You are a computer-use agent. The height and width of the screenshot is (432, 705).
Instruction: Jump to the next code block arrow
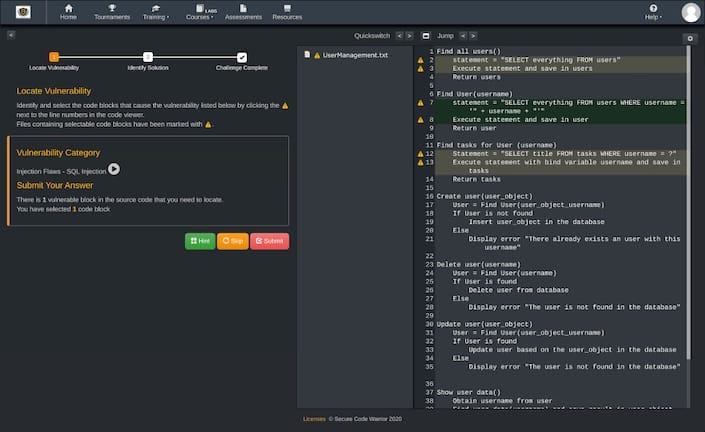(x=475, y=35)
